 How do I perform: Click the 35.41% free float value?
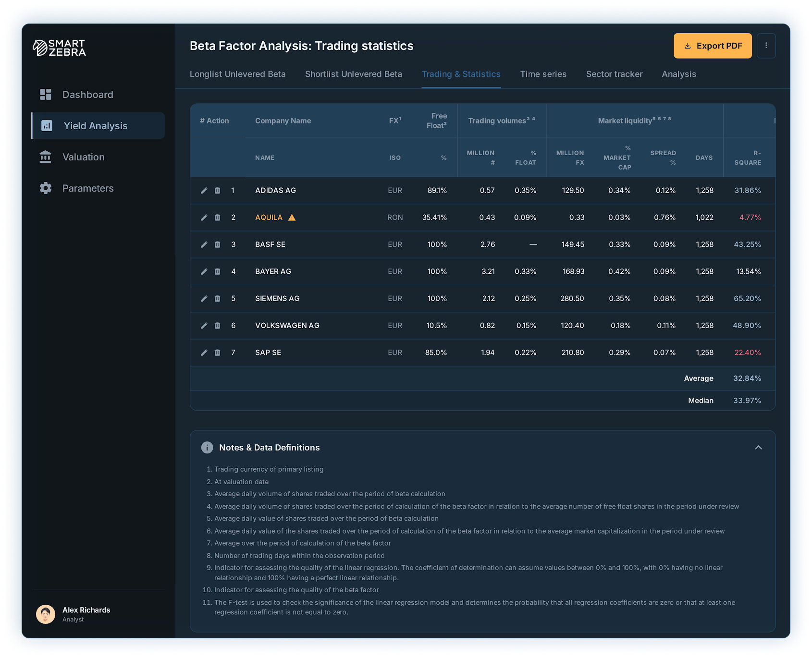(x=435, y=218)
